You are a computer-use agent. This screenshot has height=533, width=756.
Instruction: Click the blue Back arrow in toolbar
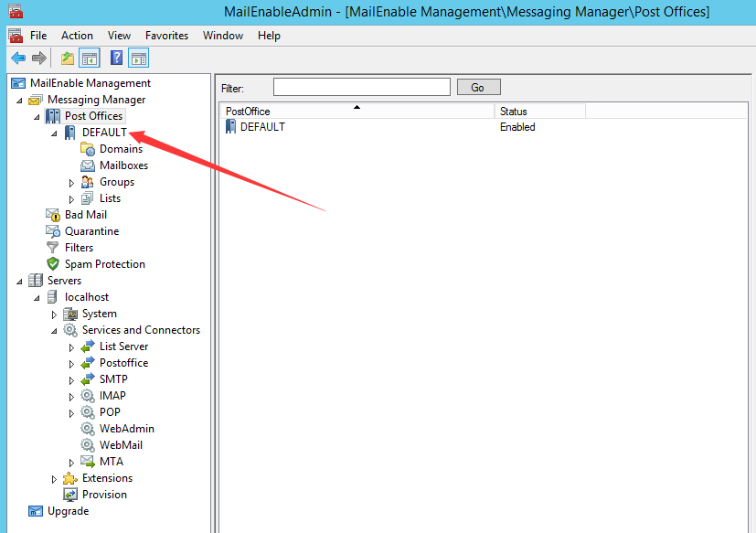pos(18,59)
